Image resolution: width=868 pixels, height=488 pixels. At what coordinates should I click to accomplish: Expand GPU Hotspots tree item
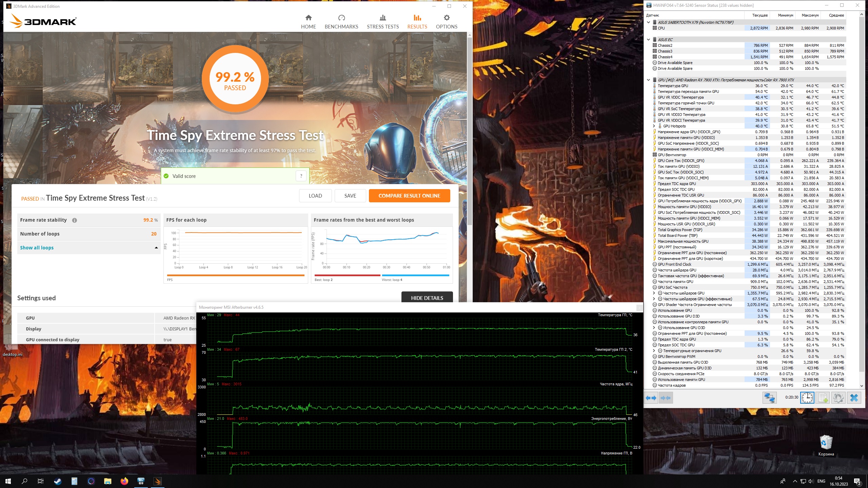pyautogui.click(x=654, y=126)
